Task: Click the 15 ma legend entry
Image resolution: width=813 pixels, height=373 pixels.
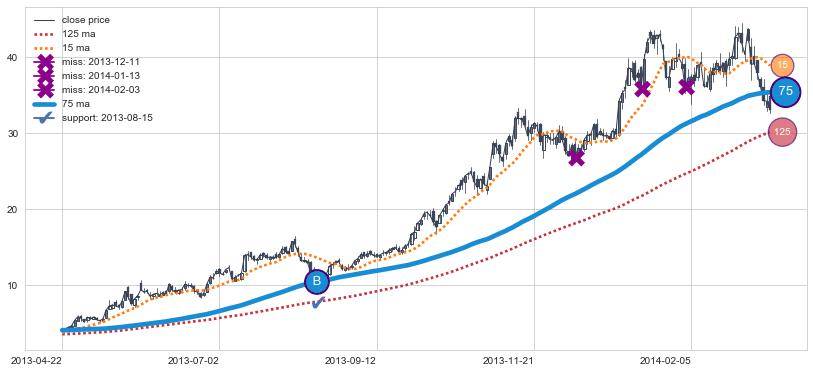Action: tap(62, 48)
